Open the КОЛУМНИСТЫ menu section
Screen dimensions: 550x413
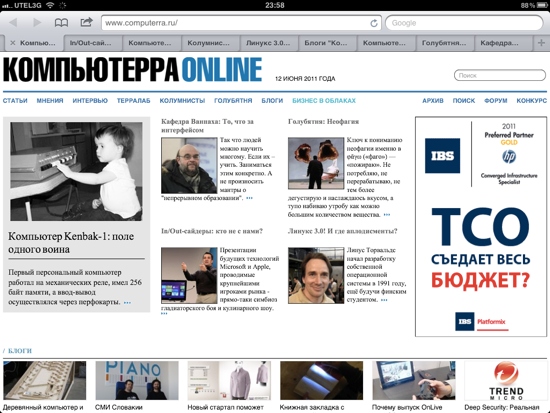point(182,101)
